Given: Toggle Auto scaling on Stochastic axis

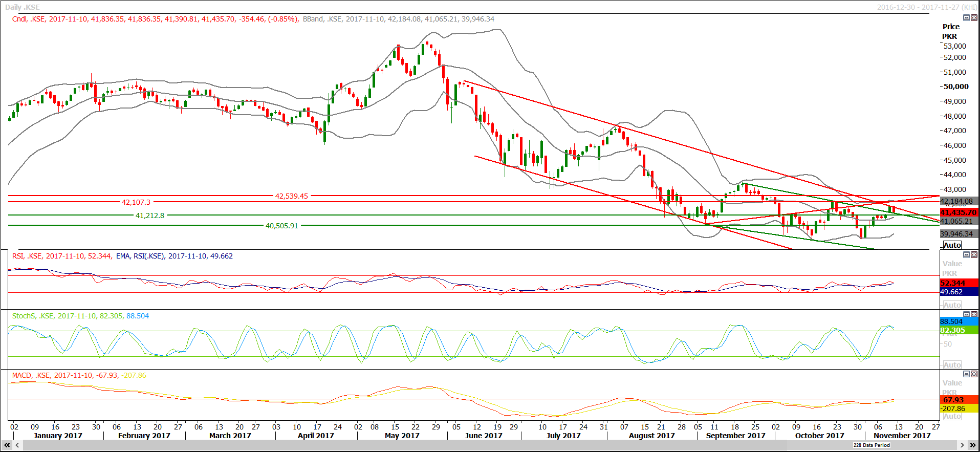Looking at the screenshot, I should click(x=952, y=365).
